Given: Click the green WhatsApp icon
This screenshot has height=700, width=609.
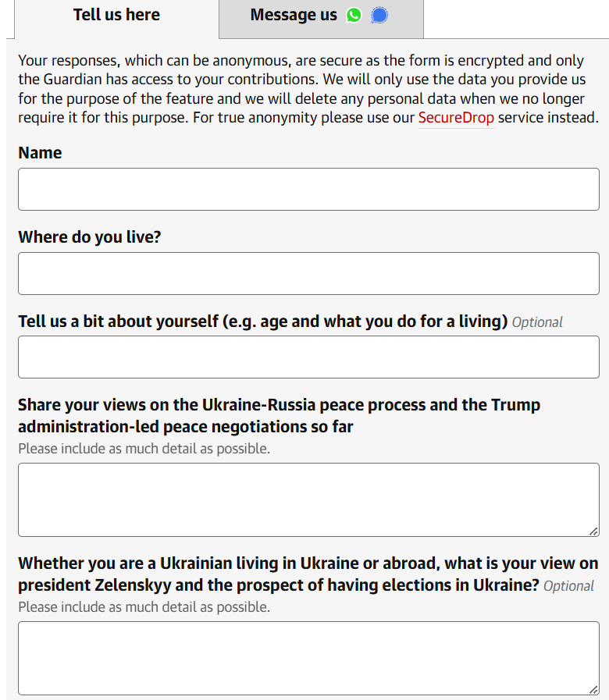Looking at the screenshot, I should [354, 15].
